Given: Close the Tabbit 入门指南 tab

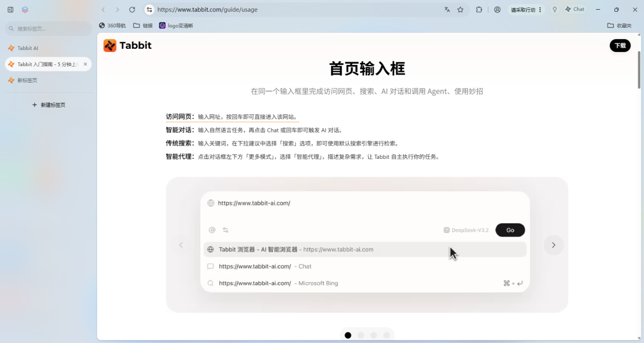Looking at the screenshot, I should pyautogui.click(x=85, y=64).
